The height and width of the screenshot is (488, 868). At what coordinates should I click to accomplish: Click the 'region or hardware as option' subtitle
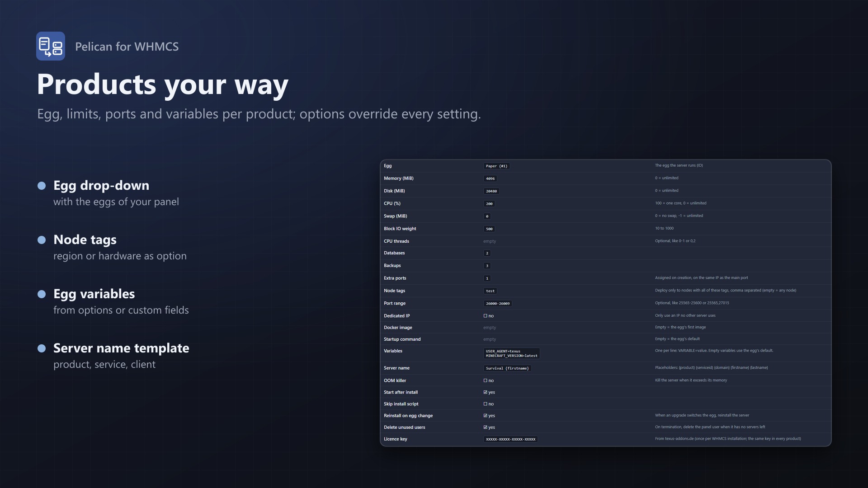click(x=120, y=256)
